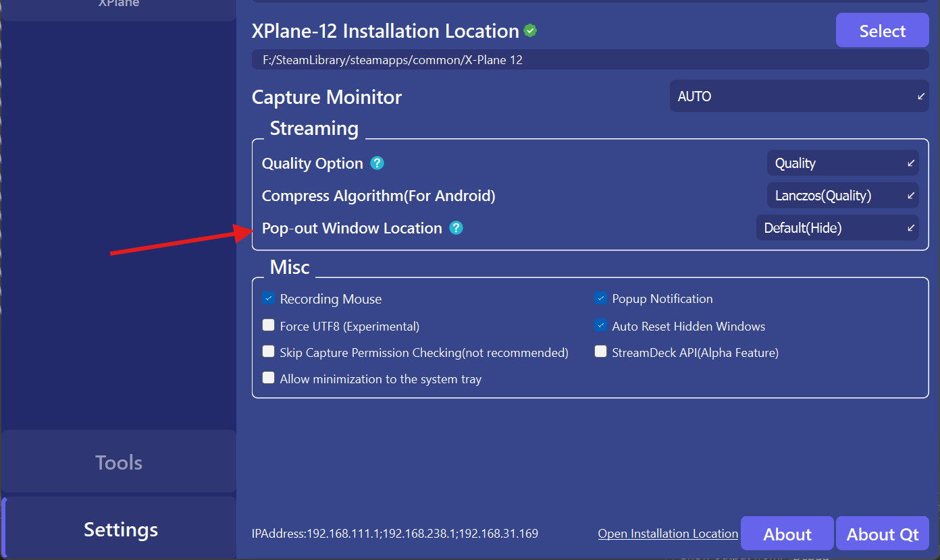Click the About button

pos(787,534)
